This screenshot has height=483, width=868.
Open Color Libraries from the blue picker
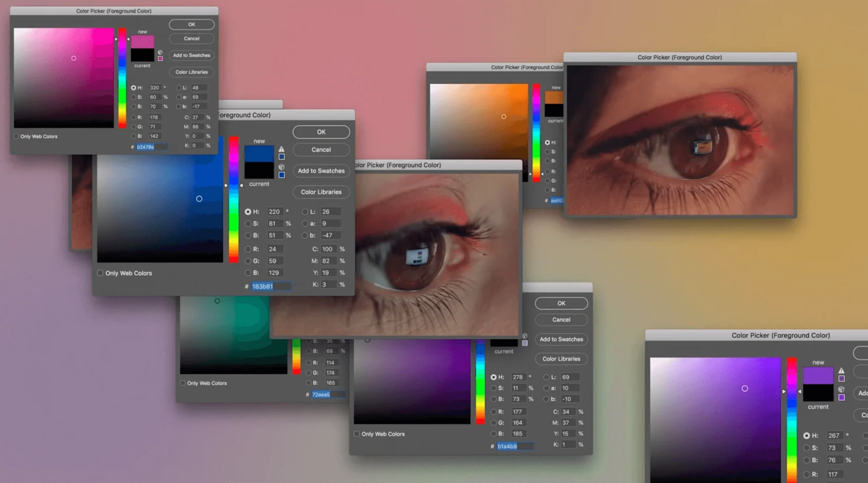point(321,192)
